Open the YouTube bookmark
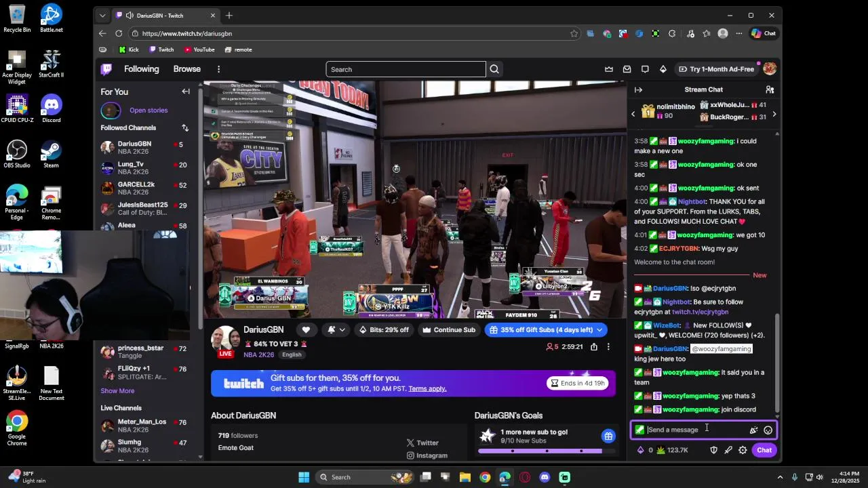 pos(199,49)
